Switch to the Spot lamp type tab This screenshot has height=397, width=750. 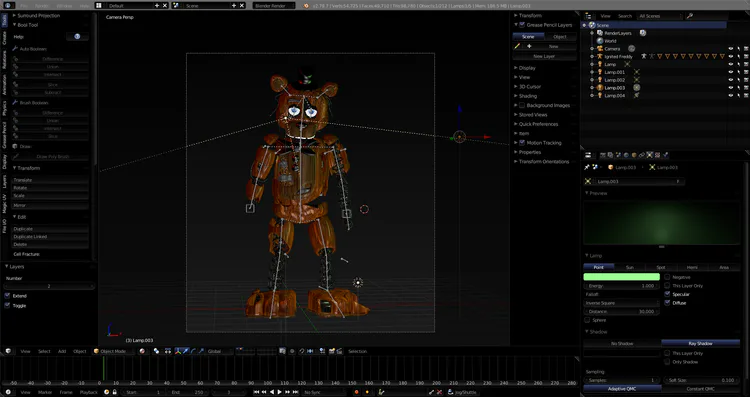point(661,267)
